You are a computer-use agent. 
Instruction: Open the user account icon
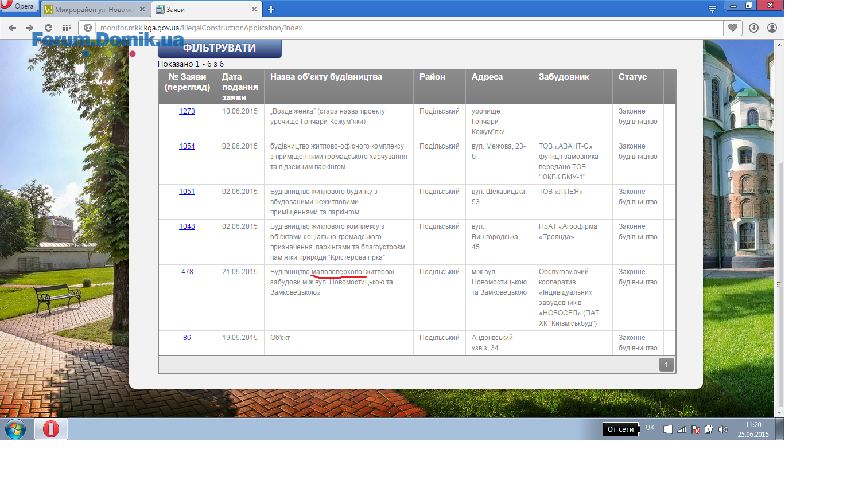tap(772, 28)
